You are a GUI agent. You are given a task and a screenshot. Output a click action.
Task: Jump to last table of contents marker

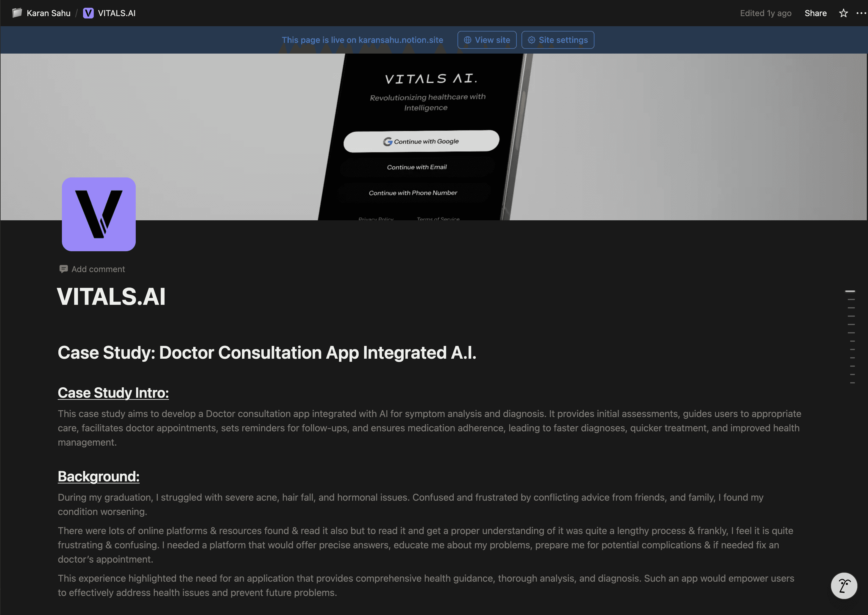(x=852, y=383)
